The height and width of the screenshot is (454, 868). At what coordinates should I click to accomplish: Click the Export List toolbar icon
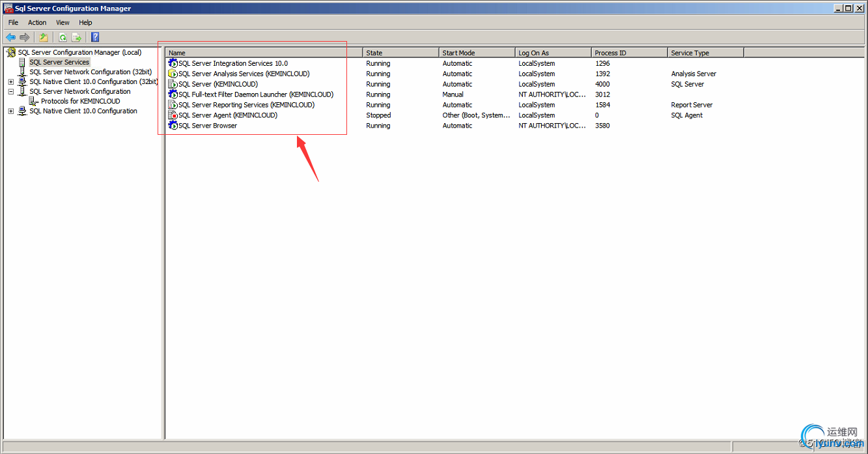tap(77, 37)
